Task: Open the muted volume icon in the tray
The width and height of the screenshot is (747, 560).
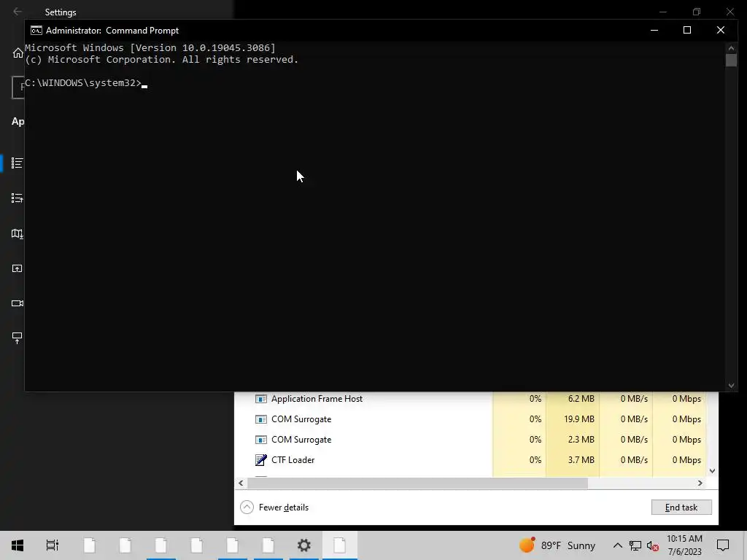Action: (653, 545)
